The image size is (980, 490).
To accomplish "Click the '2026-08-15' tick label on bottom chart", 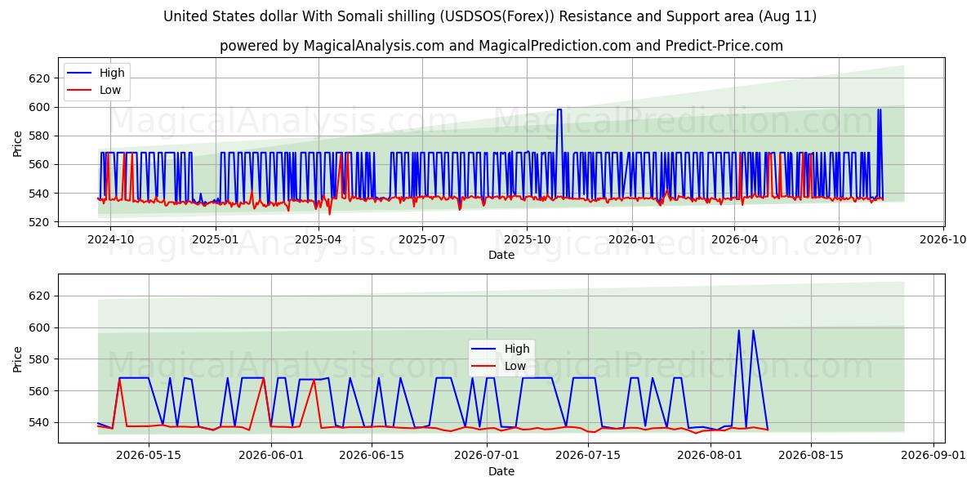I will pyautogui.click(x=811, y=456).
